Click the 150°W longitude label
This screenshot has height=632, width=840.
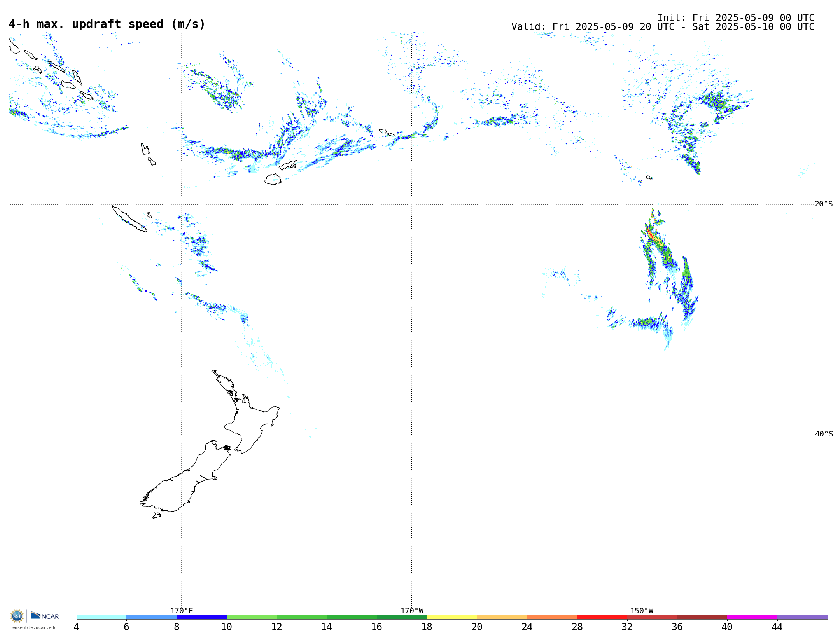pyautogui.click(x=642, y=611)
